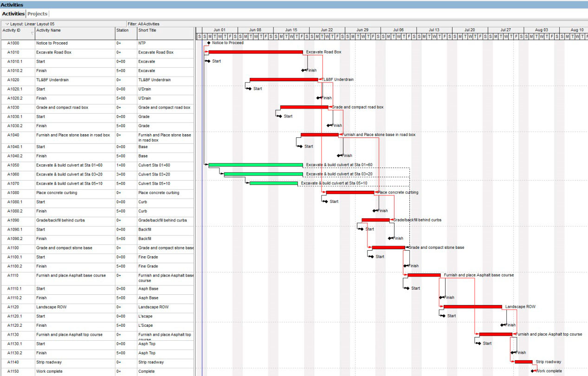Select row A1050 Excavate & build culvert
The height and width of the screenshot is (376, 588).
point(70,165)
